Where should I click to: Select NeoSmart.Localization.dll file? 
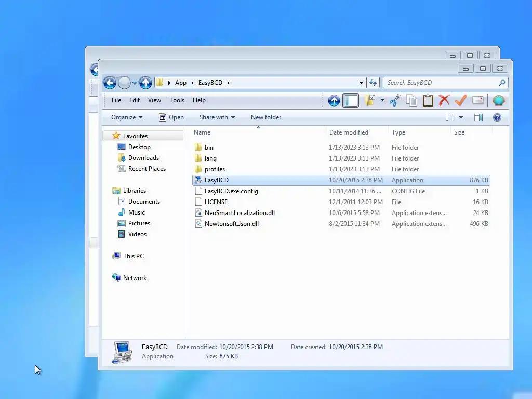point(341,212)
